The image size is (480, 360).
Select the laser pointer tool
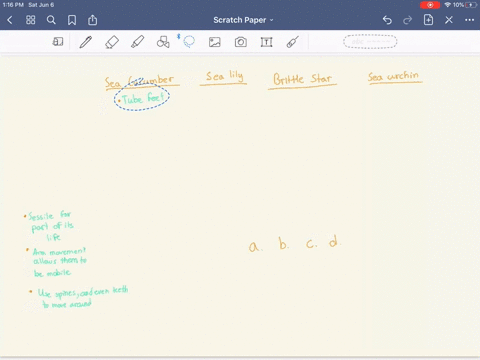coord(292,42)
